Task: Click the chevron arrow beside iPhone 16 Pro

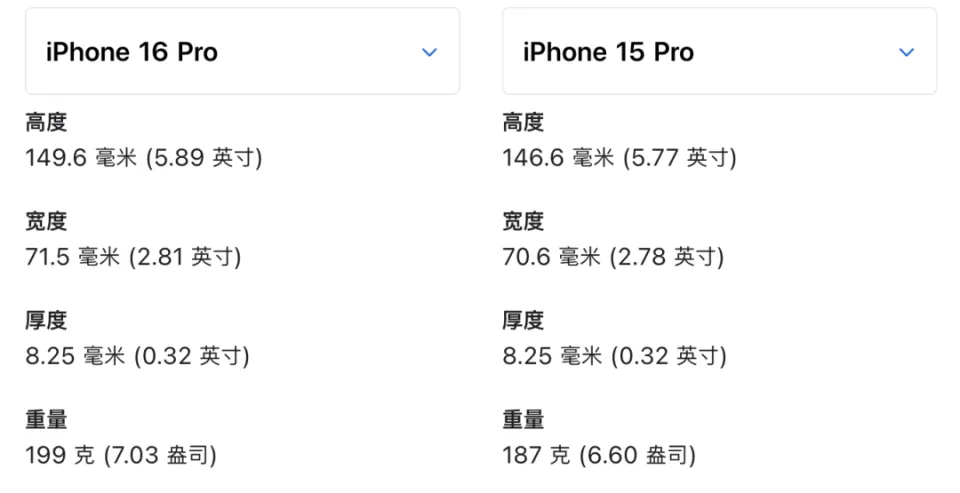Action: [429, 53]
